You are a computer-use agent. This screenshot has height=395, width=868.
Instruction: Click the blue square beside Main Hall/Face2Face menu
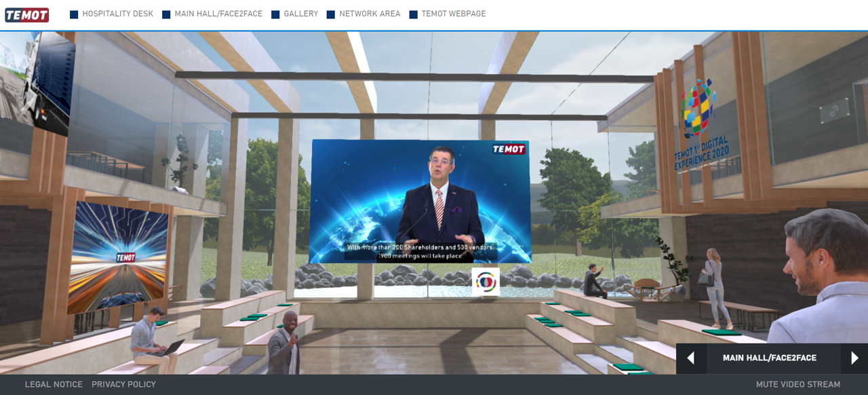pyautogui.click(x=166, y=14)
